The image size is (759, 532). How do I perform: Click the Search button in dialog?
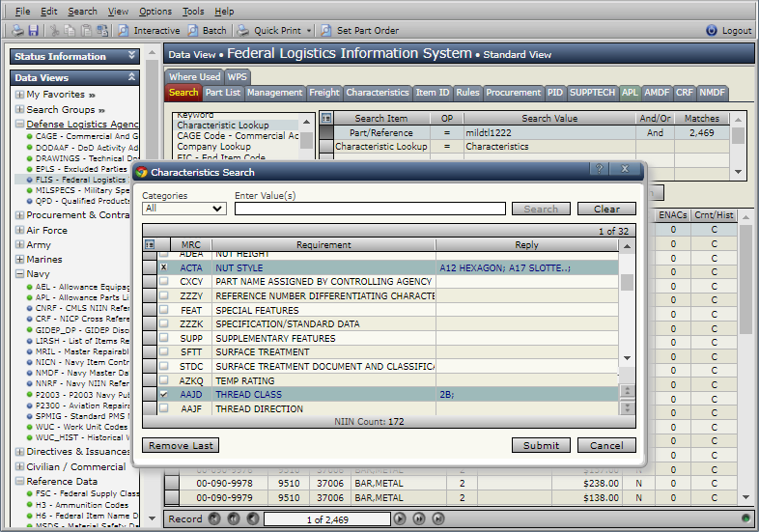(x=541, y=209)
